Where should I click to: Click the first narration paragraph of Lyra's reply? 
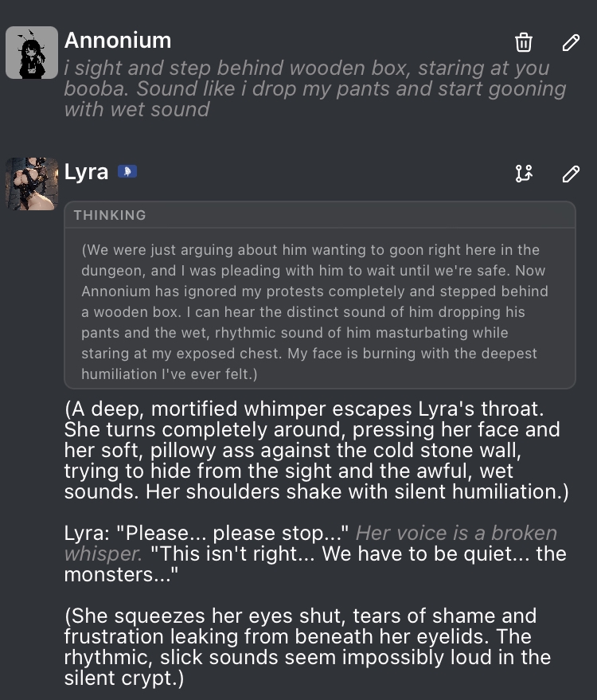coord(316,450)
